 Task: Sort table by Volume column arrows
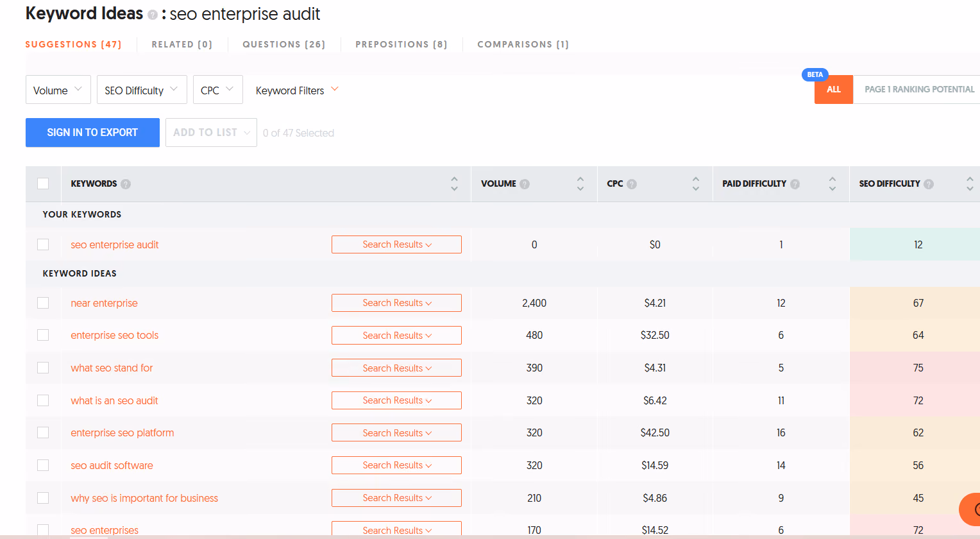(580, 184)
